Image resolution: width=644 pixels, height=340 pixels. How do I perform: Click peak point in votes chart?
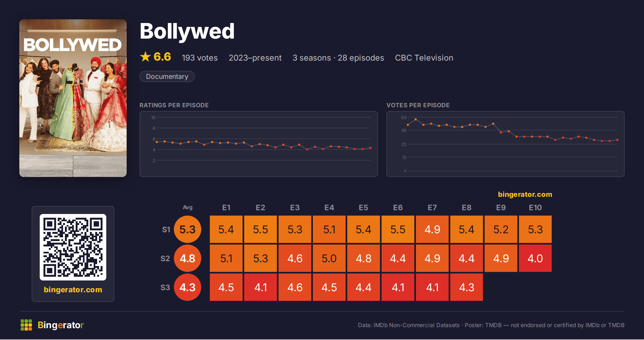point(416,119)
